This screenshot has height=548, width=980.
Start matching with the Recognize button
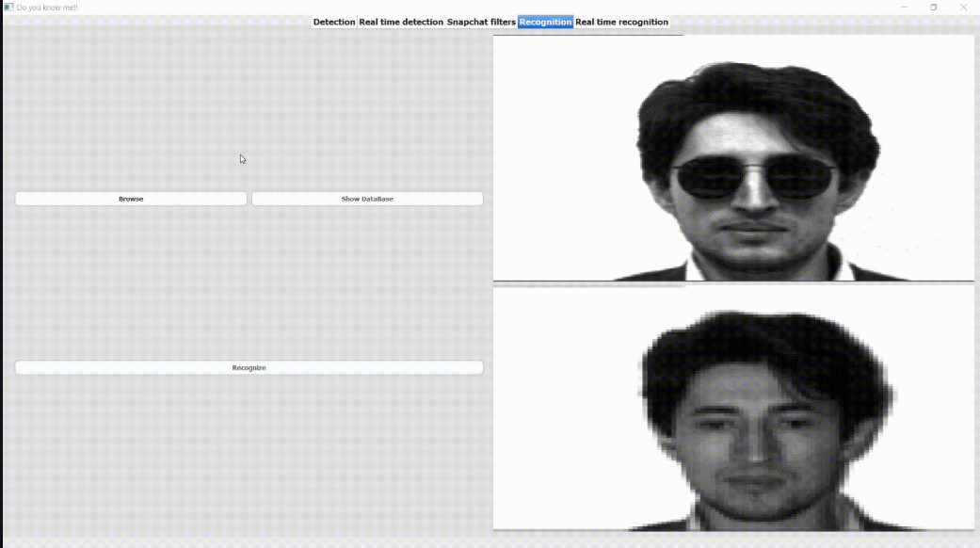point(249,367)
